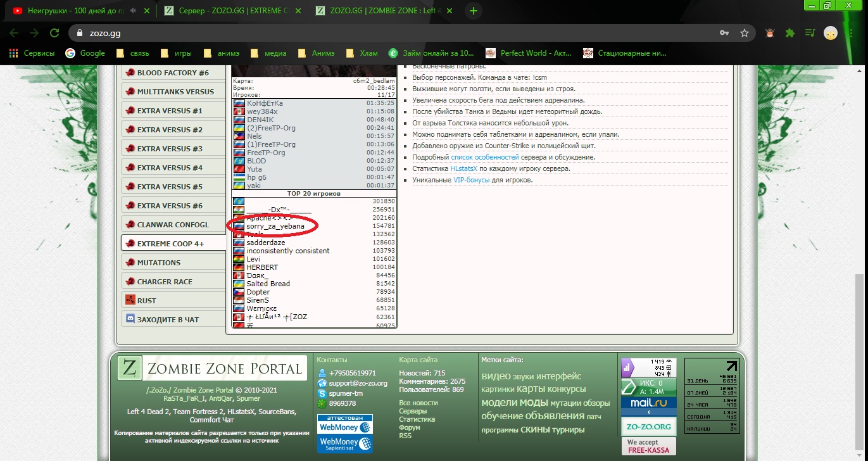Open the media control playlist icon
The height and width of the screenshot is (461, 868).
tap(810, 33)
